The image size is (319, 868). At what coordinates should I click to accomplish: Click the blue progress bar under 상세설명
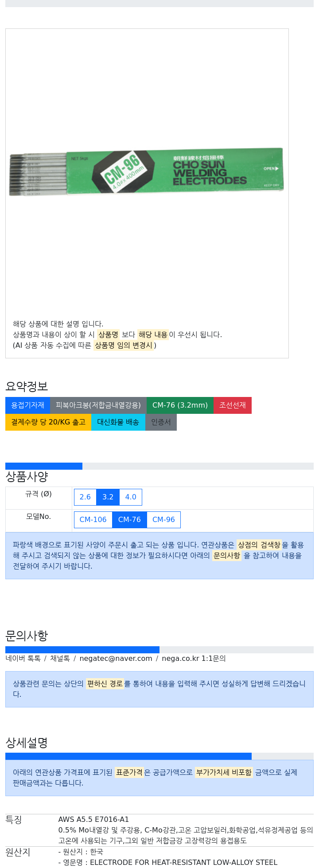point(128,756)
